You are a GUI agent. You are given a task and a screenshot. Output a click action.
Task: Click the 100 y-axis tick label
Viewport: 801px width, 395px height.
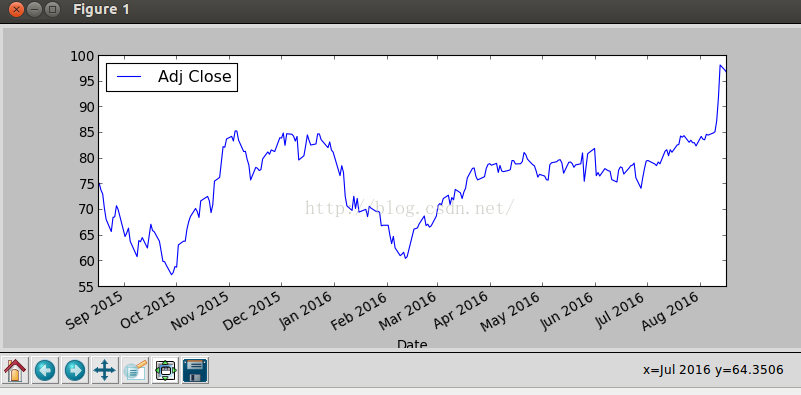pos(82,56)
